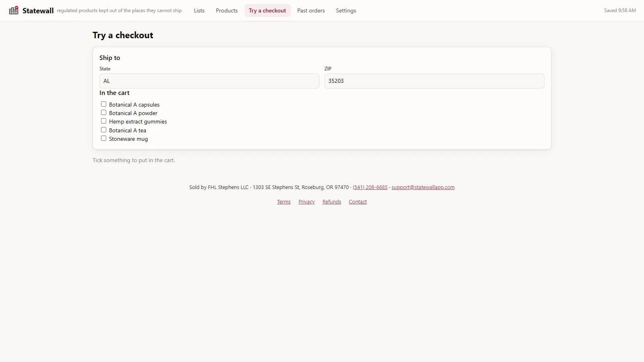Click the 'Tick something to put in the cart.' hint
This screenshot has width=644, height=362.
tap(134, 160)
